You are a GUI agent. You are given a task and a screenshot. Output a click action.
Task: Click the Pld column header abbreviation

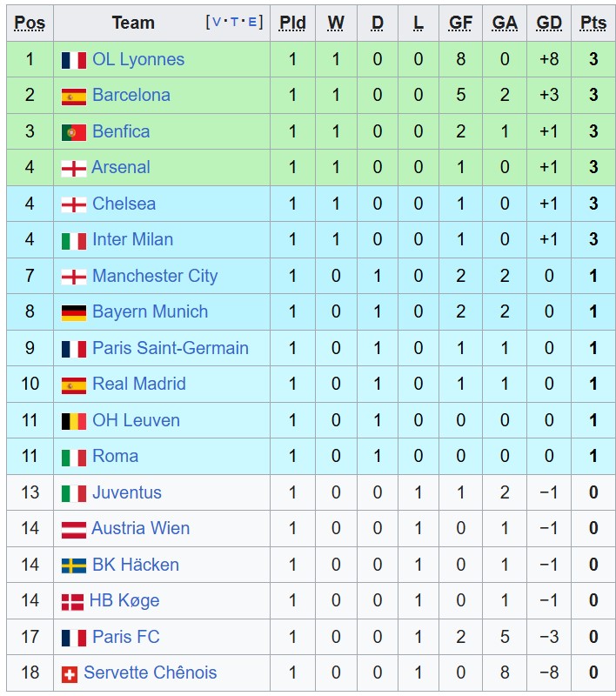tap(292, 23)
